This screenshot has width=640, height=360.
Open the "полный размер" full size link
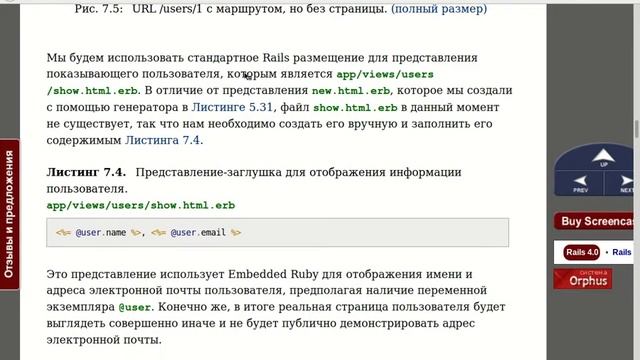coord(439,9)
